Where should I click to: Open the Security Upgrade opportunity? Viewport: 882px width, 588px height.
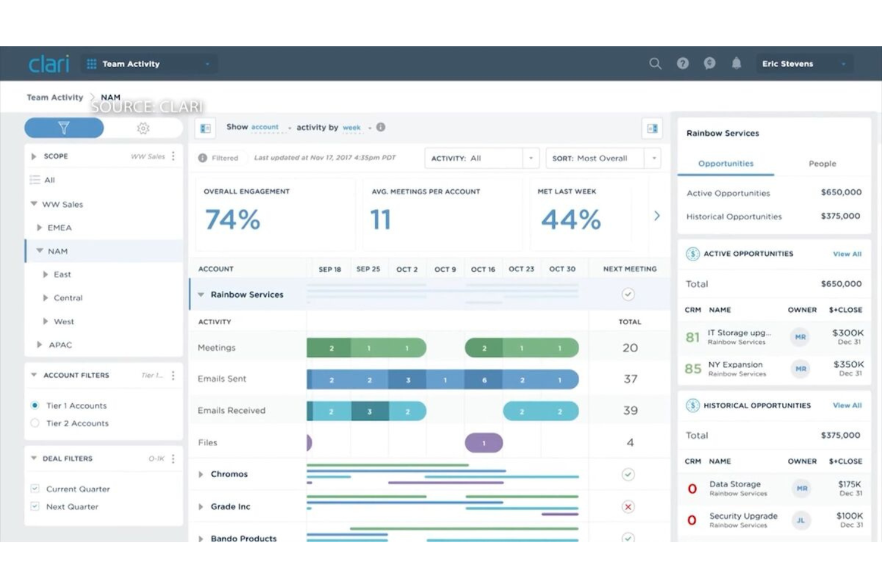tap(743, 516)
